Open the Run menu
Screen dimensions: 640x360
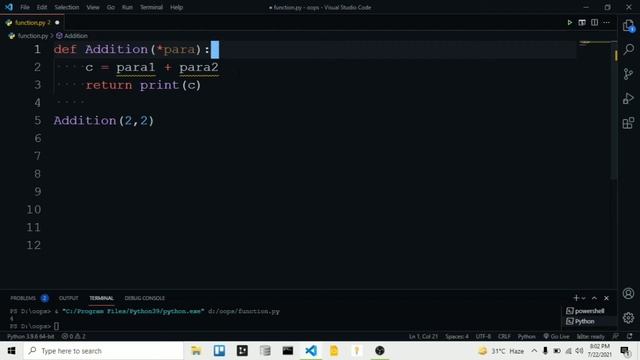click(x=127, y=7)
